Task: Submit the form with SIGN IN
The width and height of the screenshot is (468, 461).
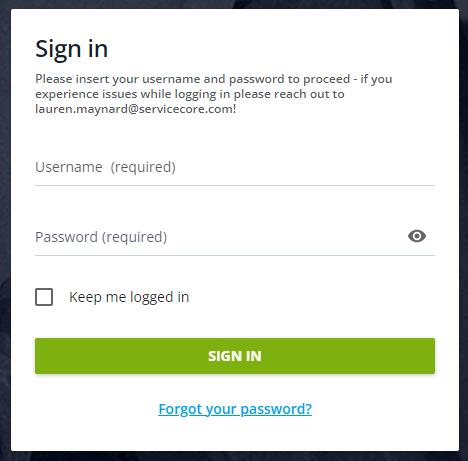Action: click(x=235, y=356)
